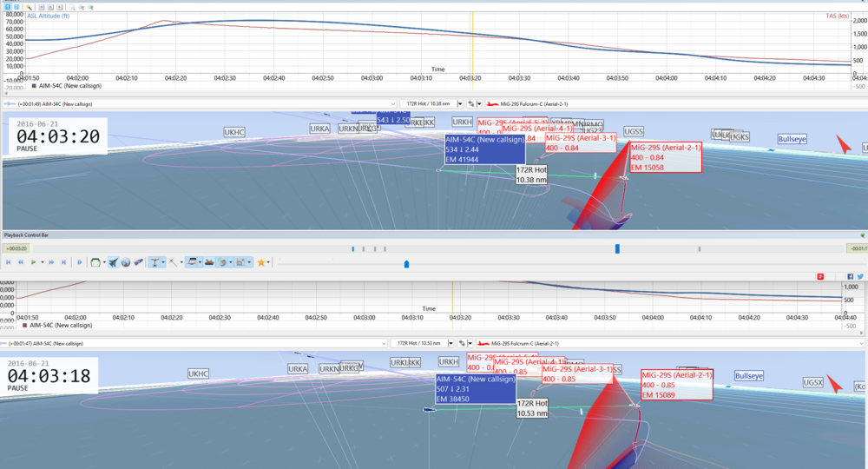The width and height of the screenshot is (868, 469).
Task: Open the altitude pole options dropdown
Action: pos(163,262)
